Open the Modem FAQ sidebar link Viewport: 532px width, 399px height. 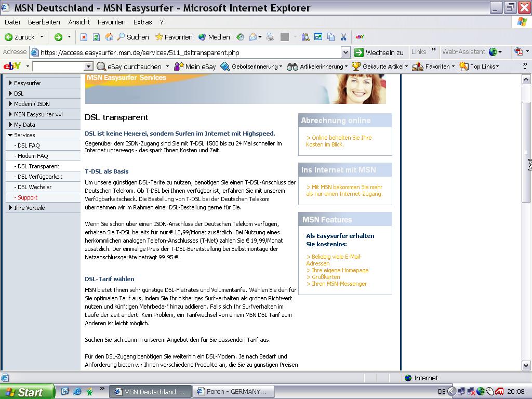click(x=33, y=156)
